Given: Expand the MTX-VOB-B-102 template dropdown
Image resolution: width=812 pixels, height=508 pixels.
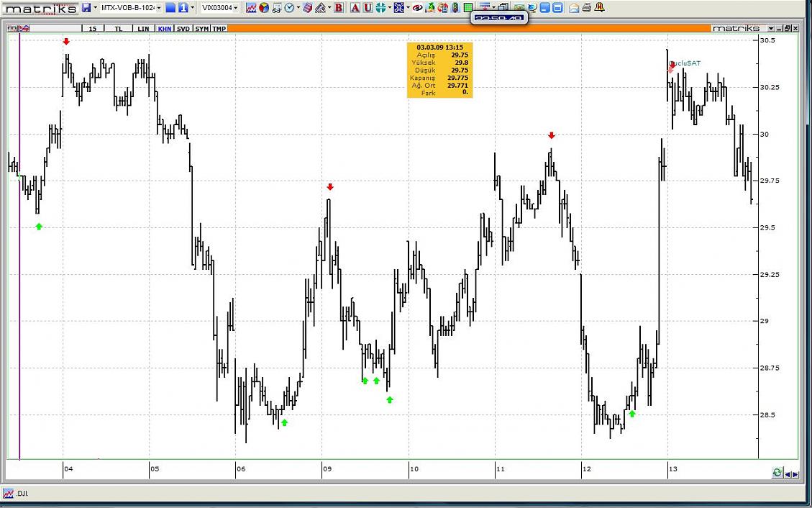Looking at the screenshot, I should pyautogui.click(x=159, y=8).
